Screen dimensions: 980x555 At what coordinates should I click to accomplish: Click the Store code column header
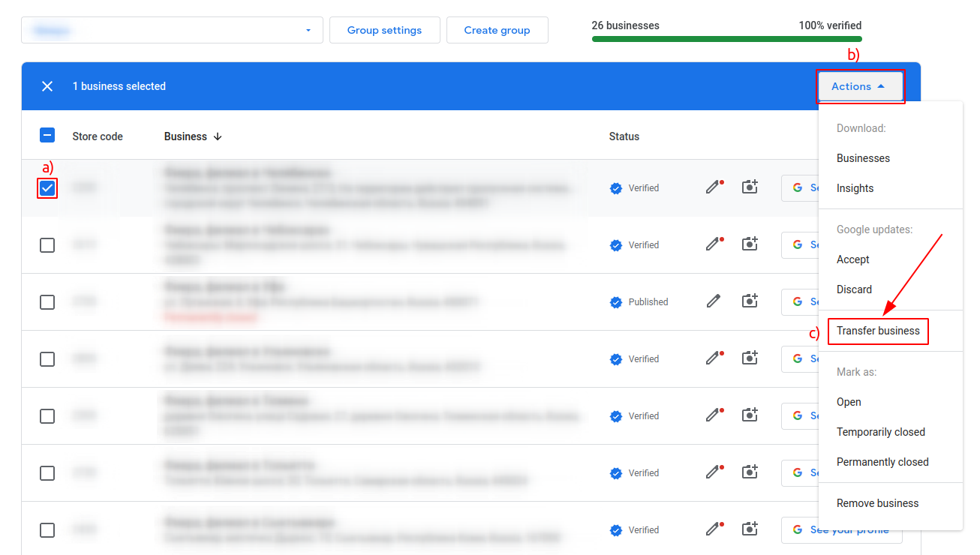(x=98, y=136)
